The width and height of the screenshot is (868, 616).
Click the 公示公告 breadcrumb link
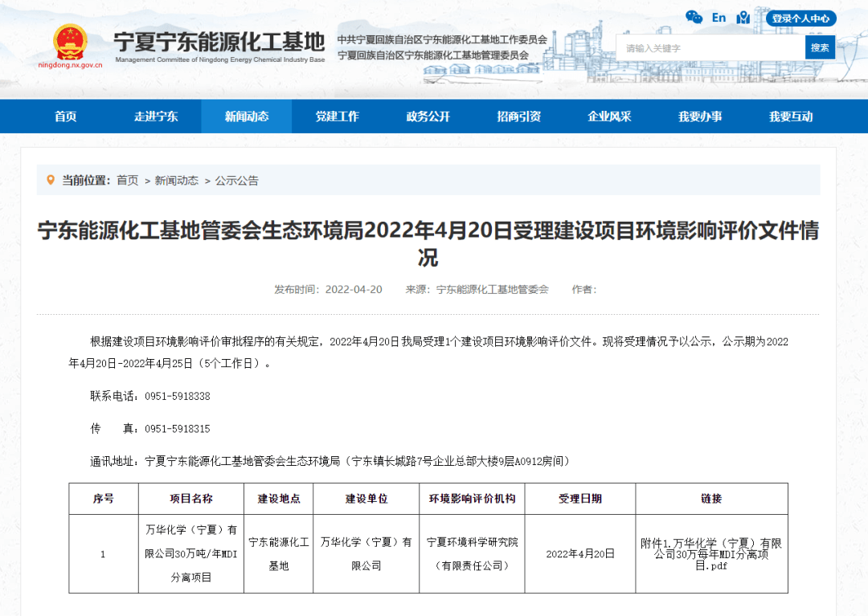(x=237, y=181)
